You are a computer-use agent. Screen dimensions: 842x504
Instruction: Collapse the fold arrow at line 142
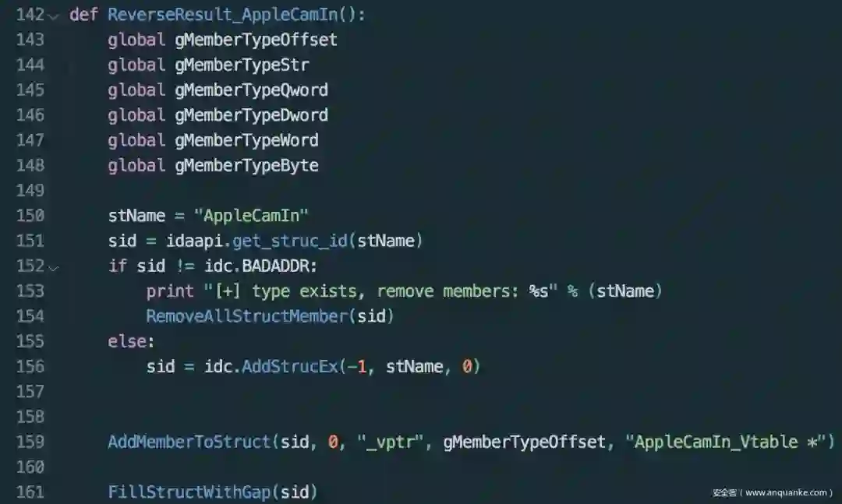(x=54, y=16)
